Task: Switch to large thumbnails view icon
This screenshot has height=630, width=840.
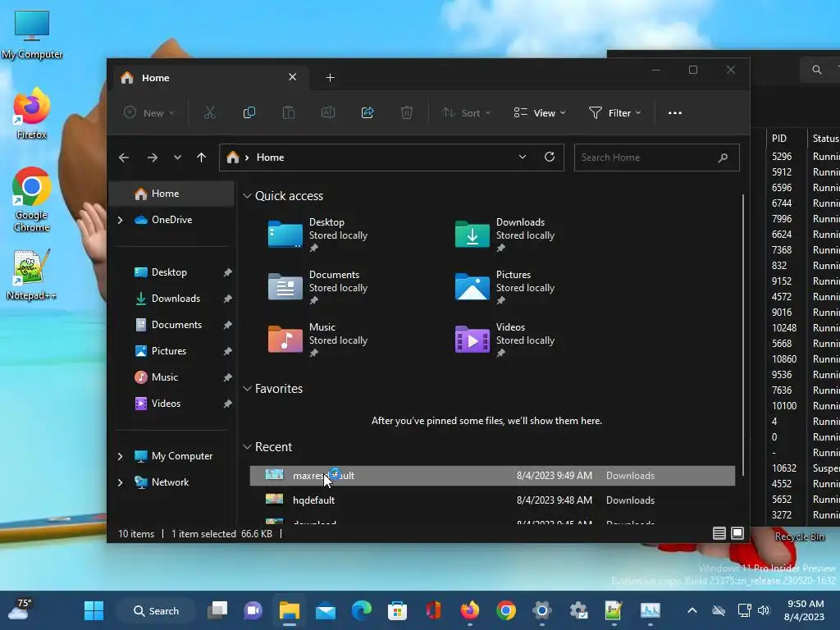Action: click(737, 533)
